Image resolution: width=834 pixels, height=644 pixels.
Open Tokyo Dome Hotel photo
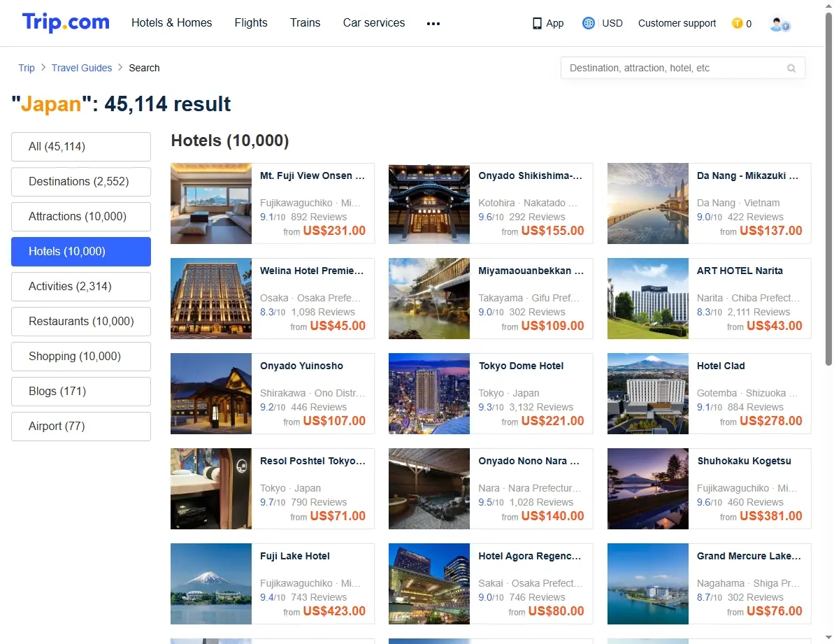point(429,394)
